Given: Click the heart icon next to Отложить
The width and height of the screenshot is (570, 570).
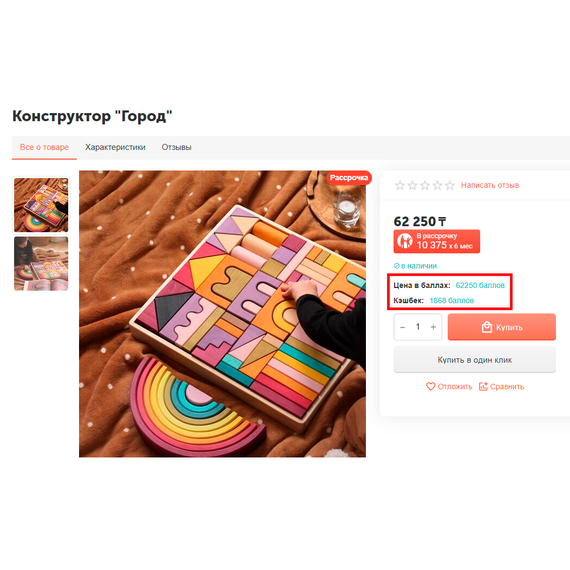Looking at the screenshot, I should coord(430,386).
